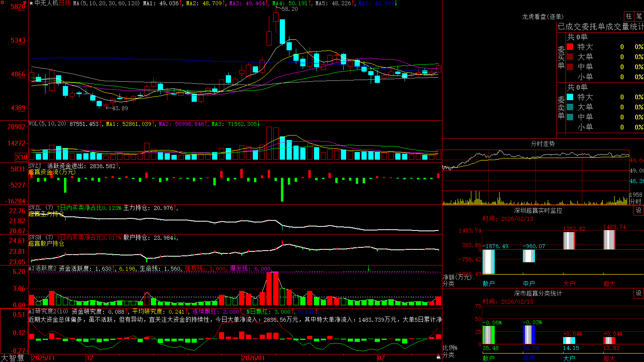The image size is (644, 362).
Task: Click the 28902 volume axis value
Action: point(17,127)
